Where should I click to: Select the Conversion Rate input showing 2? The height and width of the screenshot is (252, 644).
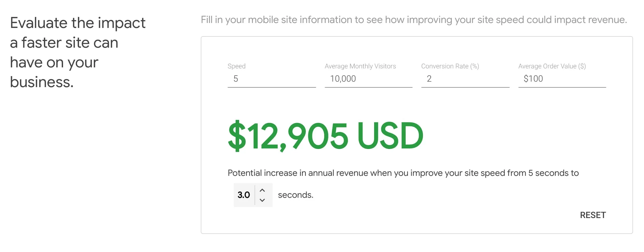click(x=465, y=79)
